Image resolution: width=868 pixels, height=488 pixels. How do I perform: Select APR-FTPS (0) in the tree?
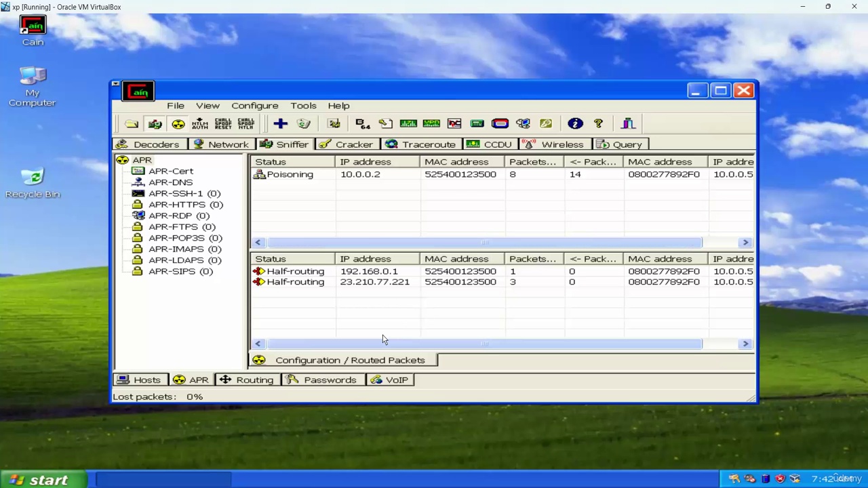182,227
